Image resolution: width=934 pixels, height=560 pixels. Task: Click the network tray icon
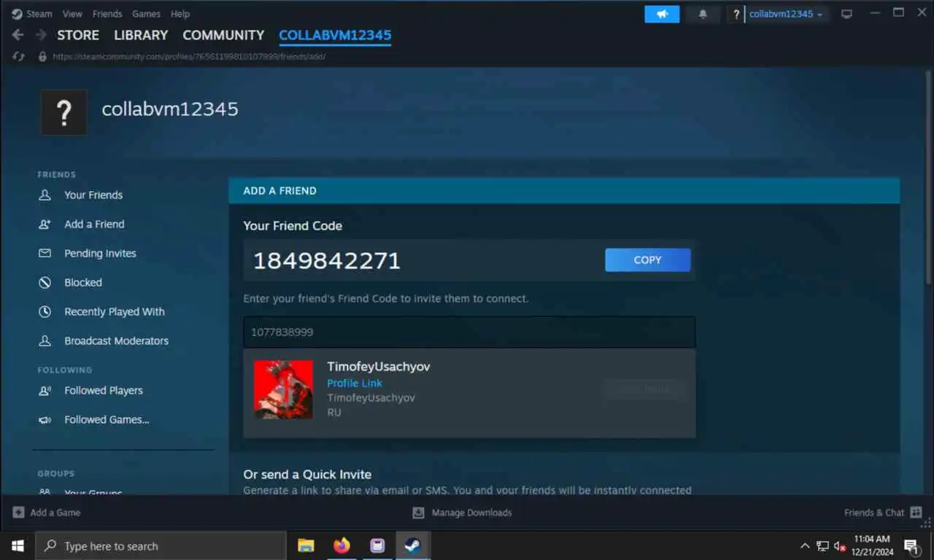pyautogui.click(x=822, y=545)
